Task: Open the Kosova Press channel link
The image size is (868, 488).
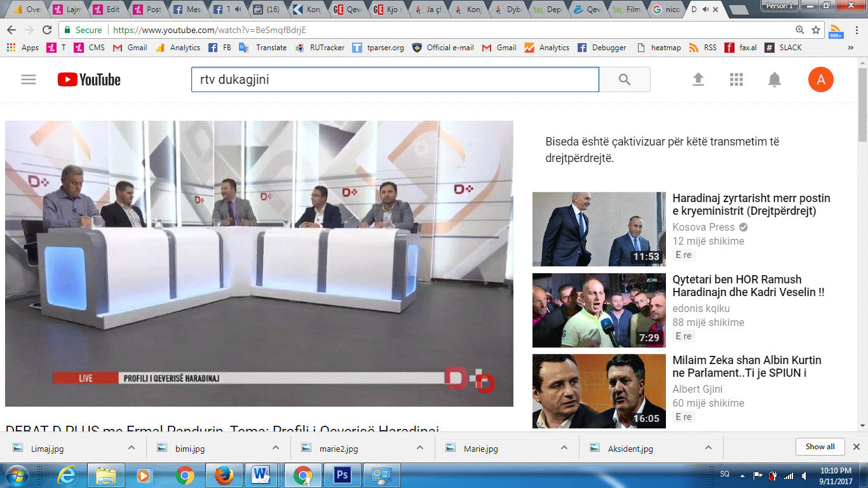Action: (703, 227)
